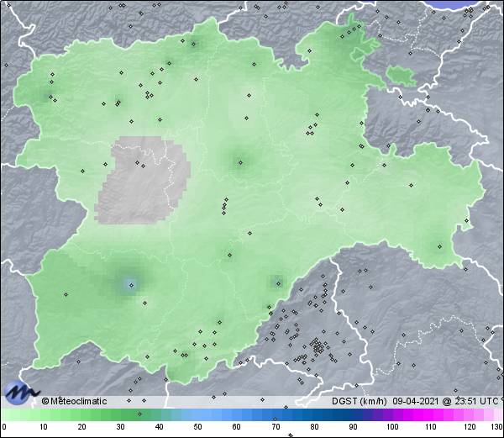The height and width of the screenshot is (438, 504).
Task: Click scale value 10
Action: (44, 427)
